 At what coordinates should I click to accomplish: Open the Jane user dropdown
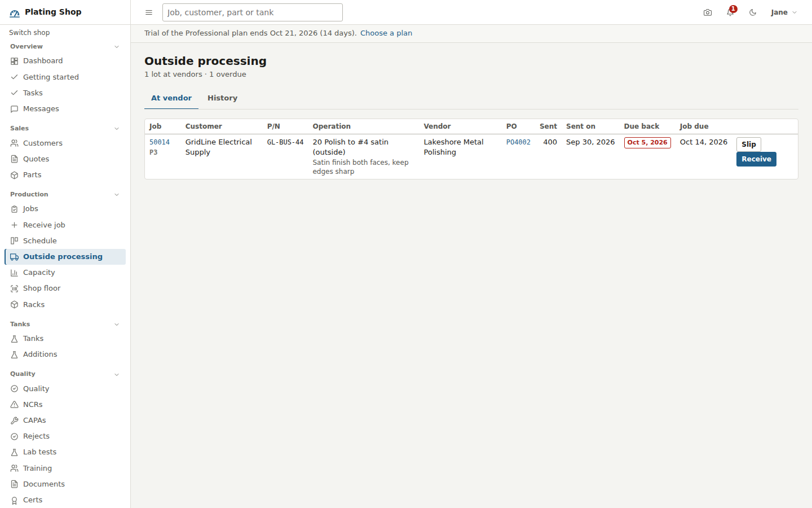784,12
